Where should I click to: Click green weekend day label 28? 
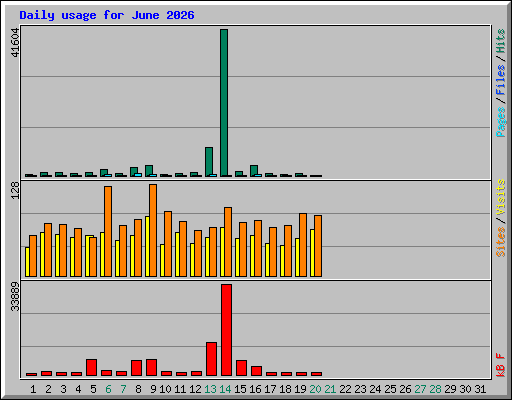[x=435, y=389]
